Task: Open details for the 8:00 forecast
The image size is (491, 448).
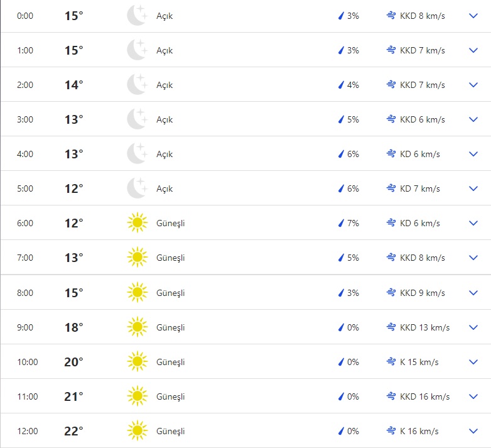Action: pyautogui.click(x=473, y=293)
